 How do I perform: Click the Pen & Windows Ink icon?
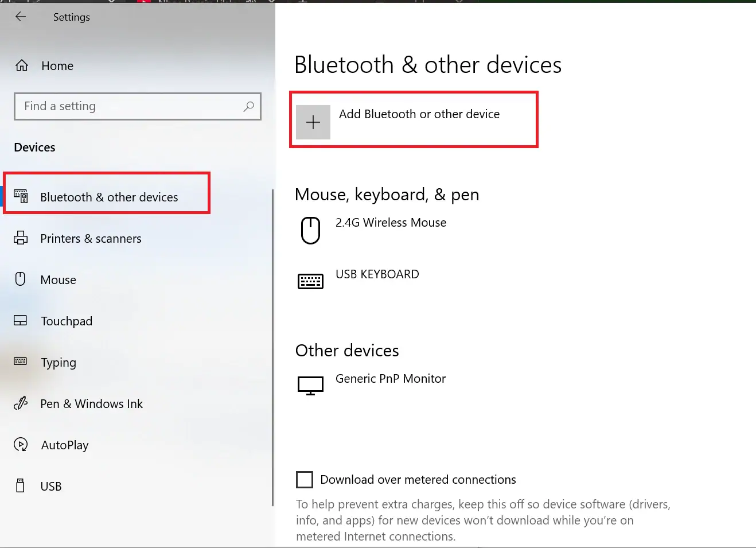pyautogui.click(x=21, y=403)
